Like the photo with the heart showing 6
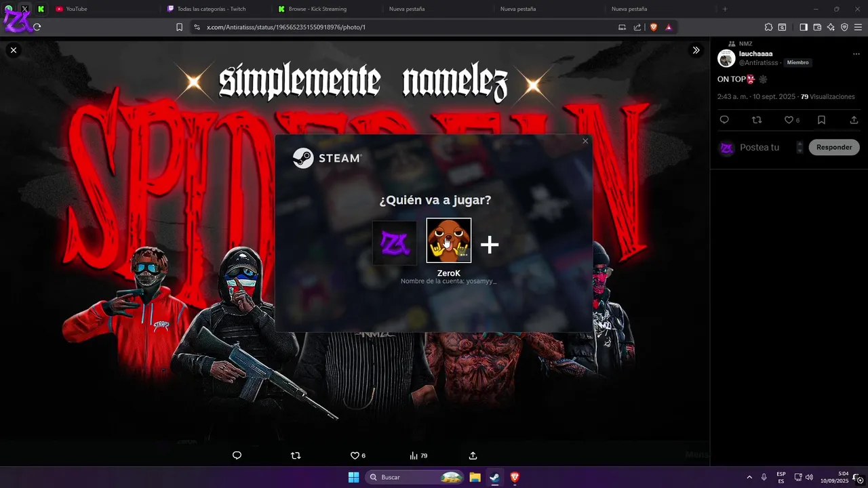Screen dimensions: 868x488 [357, 455]
